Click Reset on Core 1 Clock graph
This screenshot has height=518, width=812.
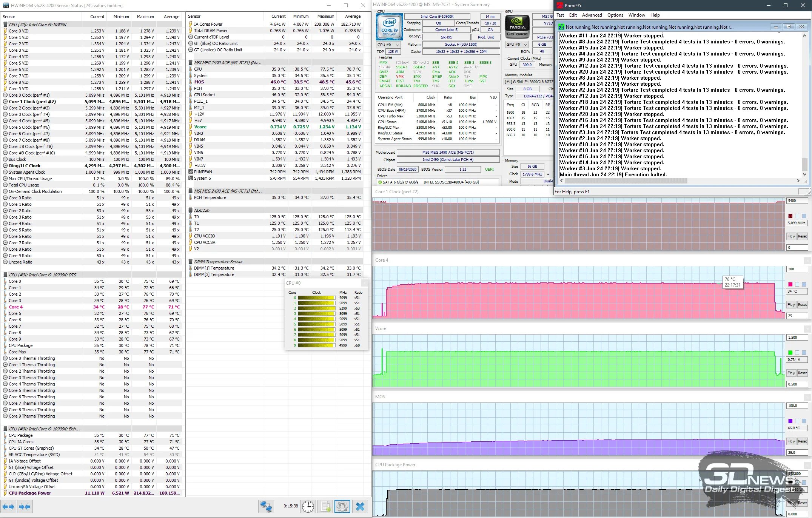[x=802, y=236]
